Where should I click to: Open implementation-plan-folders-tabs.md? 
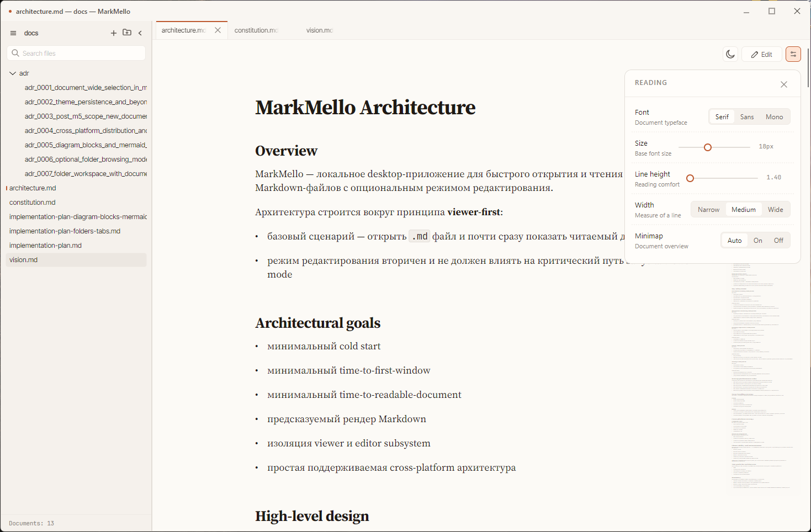(x=76, y=231)
